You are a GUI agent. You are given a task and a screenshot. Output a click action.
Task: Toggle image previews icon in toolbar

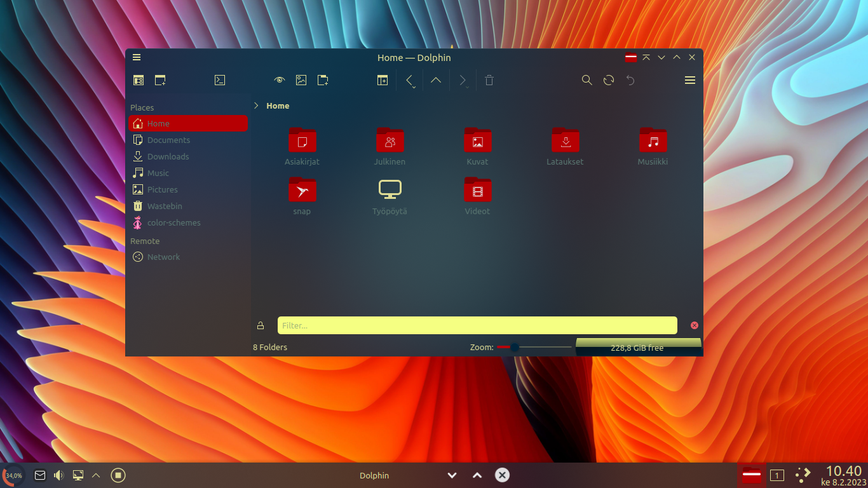pyautogui.click(x=301, y=80)
